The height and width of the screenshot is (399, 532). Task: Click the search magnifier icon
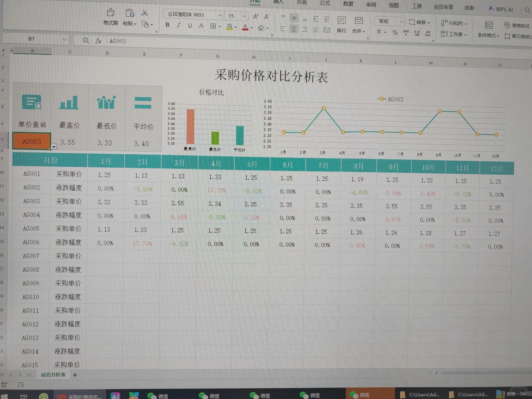pyautogui.click(x=527, y=10)
